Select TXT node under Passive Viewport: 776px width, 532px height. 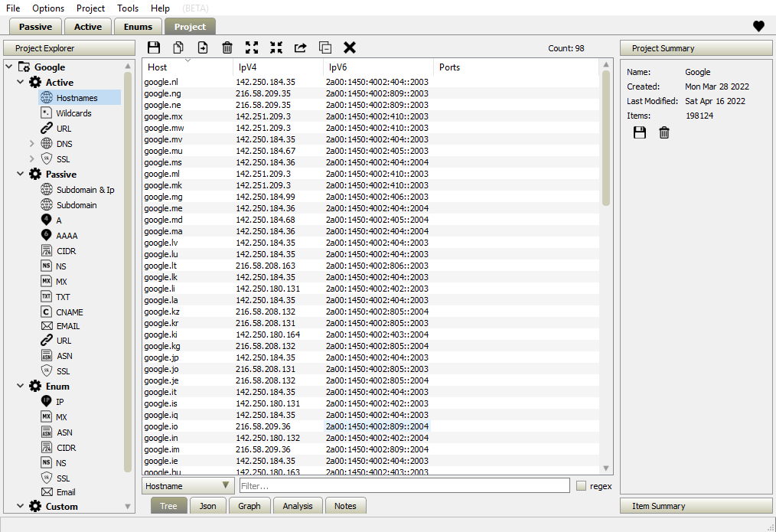click(x=63, y=297)
